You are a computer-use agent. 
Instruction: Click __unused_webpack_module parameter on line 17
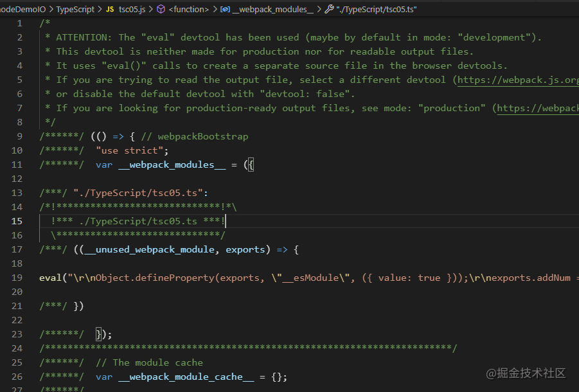coord(150,249)
